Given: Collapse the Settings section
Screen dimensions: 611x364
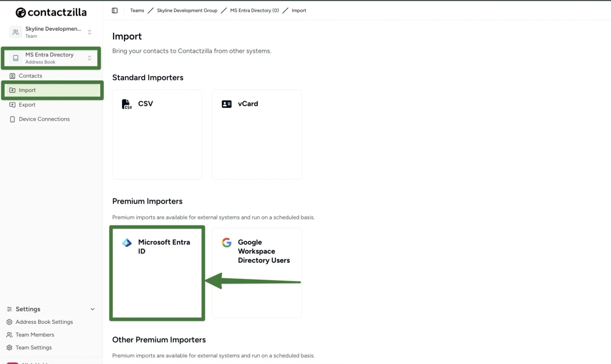Looking at the screenshot, I should click(x=92, y=309).
